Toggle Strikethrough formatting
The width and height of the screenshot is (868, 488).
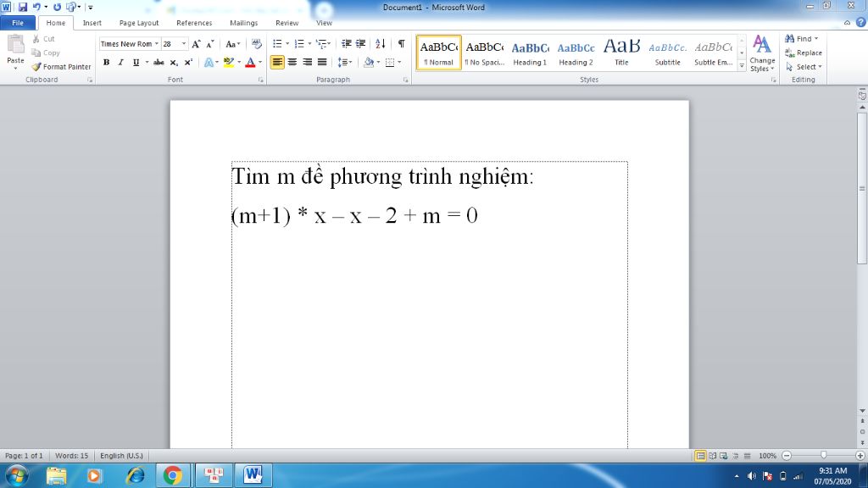coord(159,63)
